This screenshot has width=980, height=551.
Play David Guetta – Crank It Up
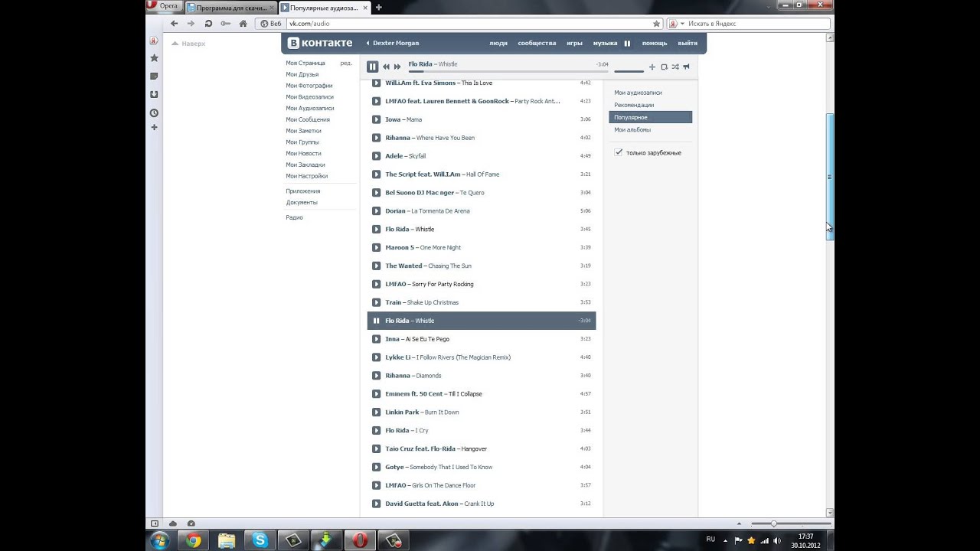(376, 504)
